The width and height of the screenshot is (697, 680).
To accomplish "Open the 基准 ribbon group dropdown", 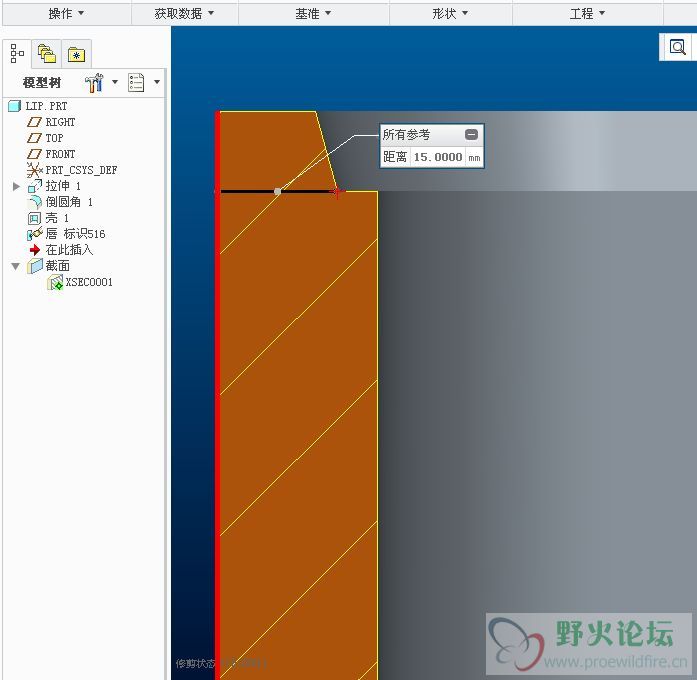I will (313, 13).
